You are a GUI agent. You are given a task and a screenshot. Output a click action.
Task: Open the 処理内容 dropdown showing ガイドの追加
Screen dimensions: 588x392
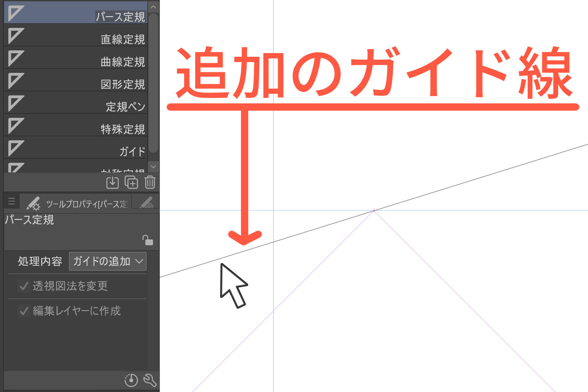[108, 261]
